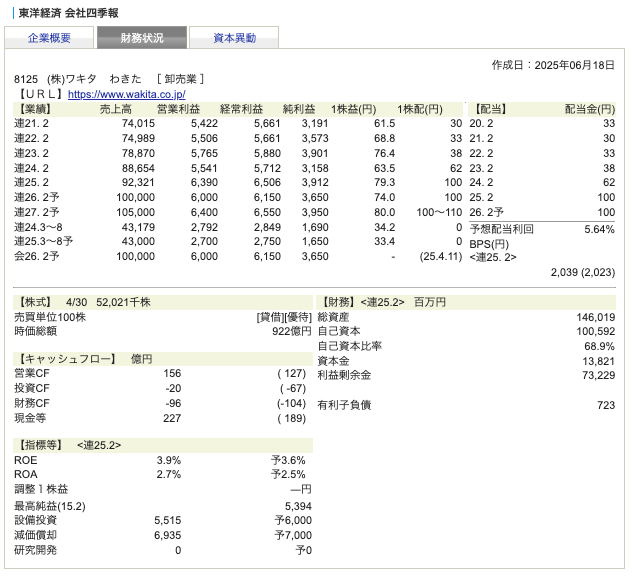Select the 連21. 2 row label
This screenshot has width=632, height=576.
(x=31, y=123)
